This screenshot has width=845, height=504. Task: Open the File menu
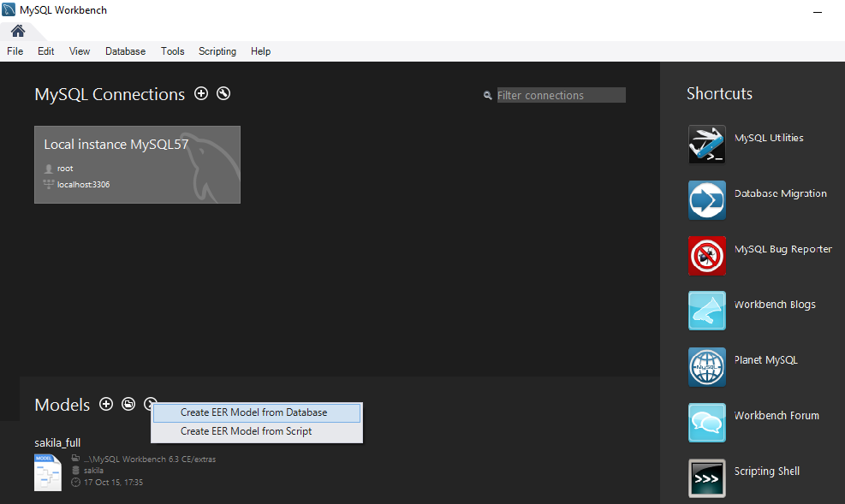click(15, 51)
